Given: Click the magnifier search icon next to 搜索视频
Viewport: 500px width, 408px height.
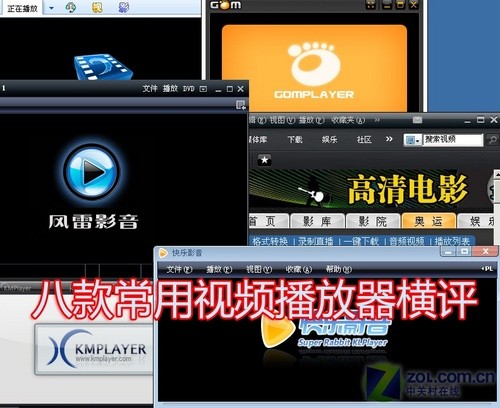Looking at the screenshot, I should tap(492, 140).
